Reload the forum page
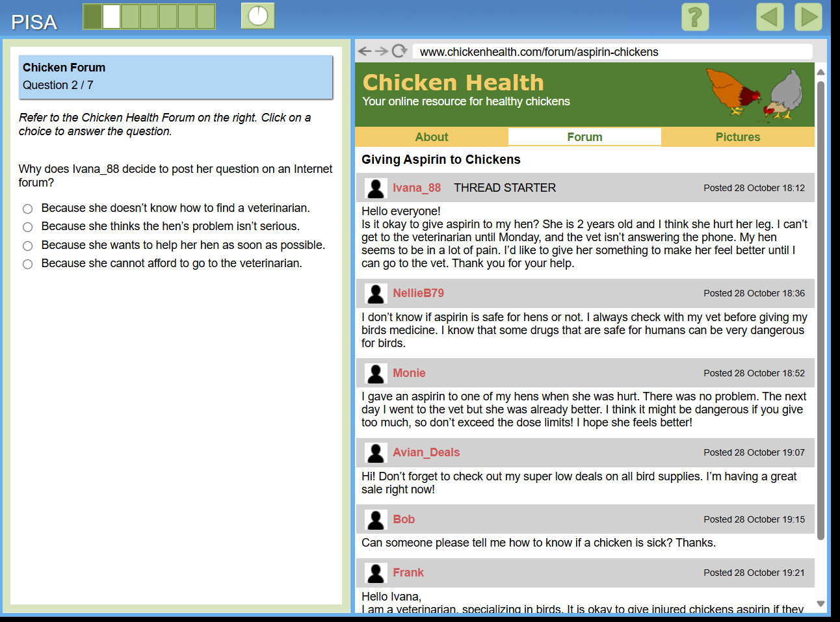Screen dimensions: 840x622 tap(400, 51)
